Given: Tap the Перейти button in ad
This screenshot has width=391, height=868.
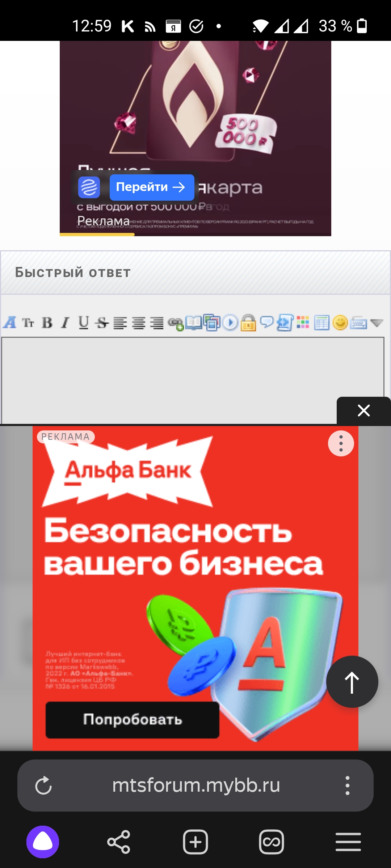Looking at the screenshot, I should point(152,187).
